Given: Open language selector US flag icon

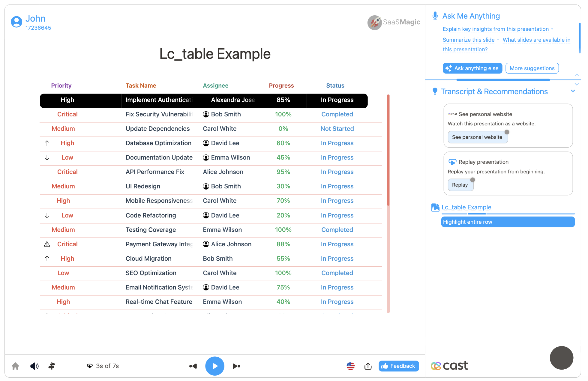Looking at the screenshot, I should [350, 366].
